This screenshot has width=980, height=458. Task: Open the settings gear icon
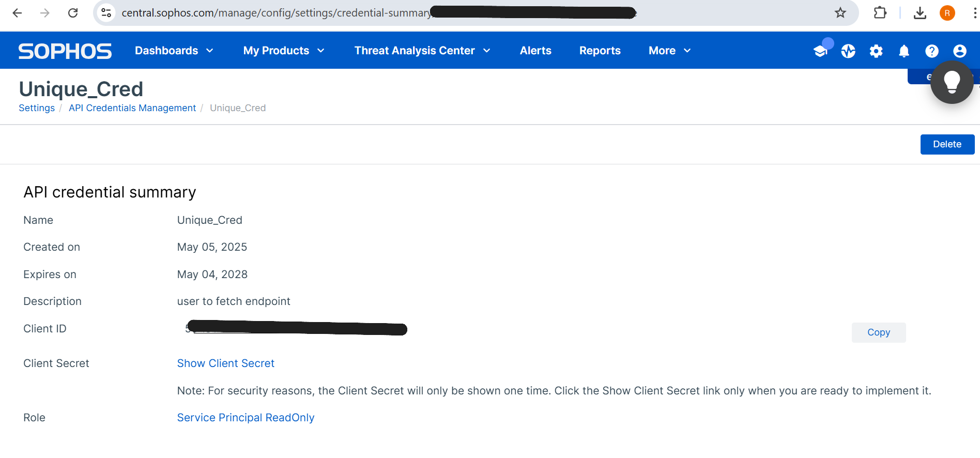pos(876,51)
